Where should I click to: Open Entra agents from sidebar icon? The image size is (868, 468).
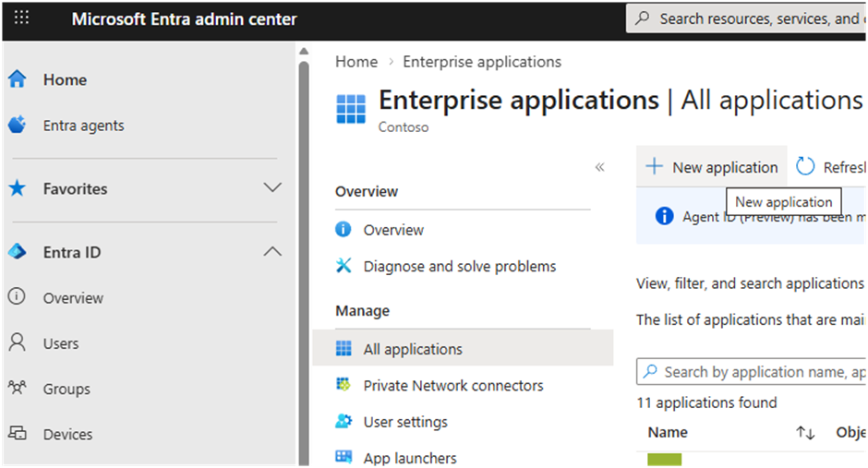tap(17, 126)
